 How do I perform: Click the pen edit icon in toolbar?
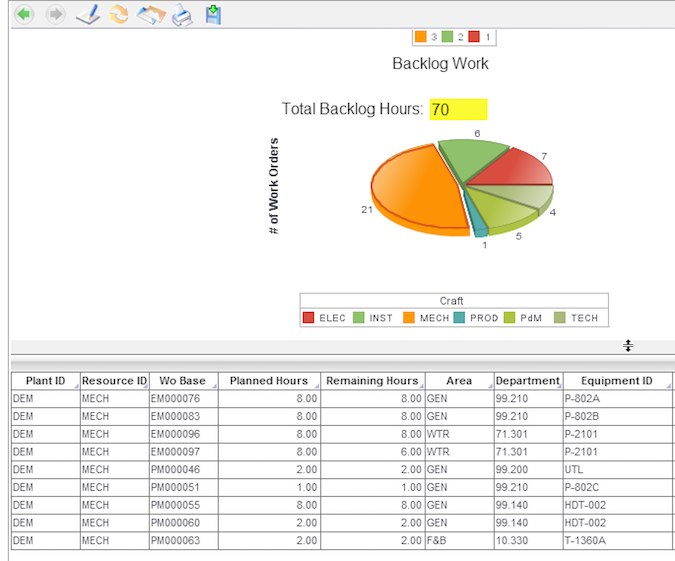coord(88,15)
